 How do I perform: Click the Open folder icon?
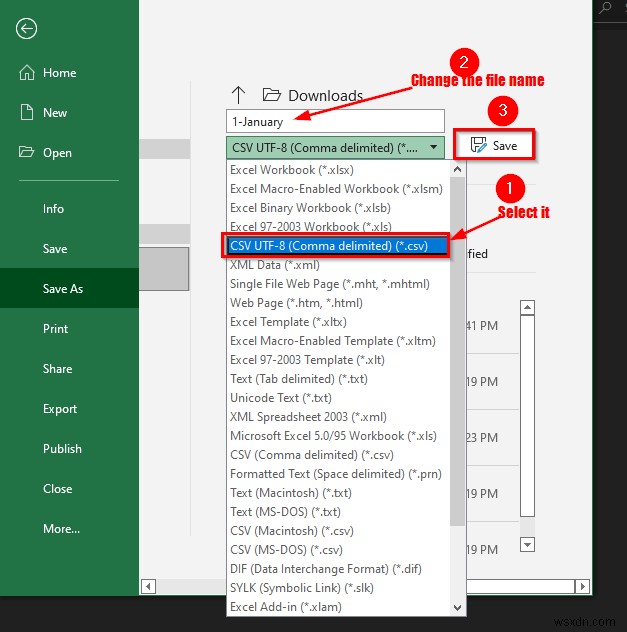click(x=27, y=152)
